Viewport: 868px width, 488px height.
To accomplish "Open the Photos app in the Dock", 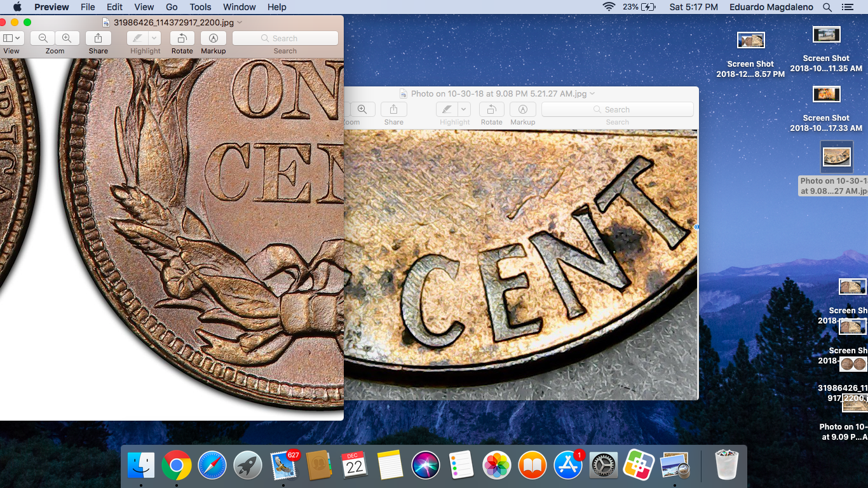I will tap(496, 465).
